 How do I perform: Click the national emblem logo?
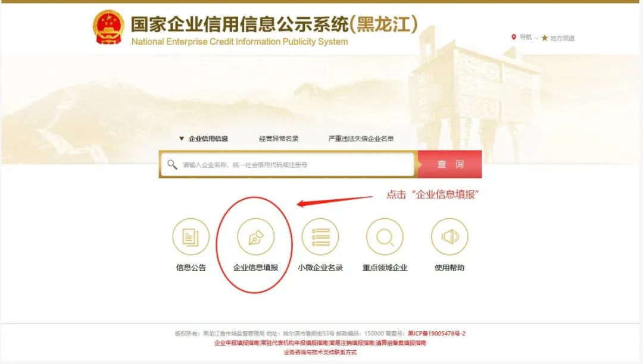(108, 27)
